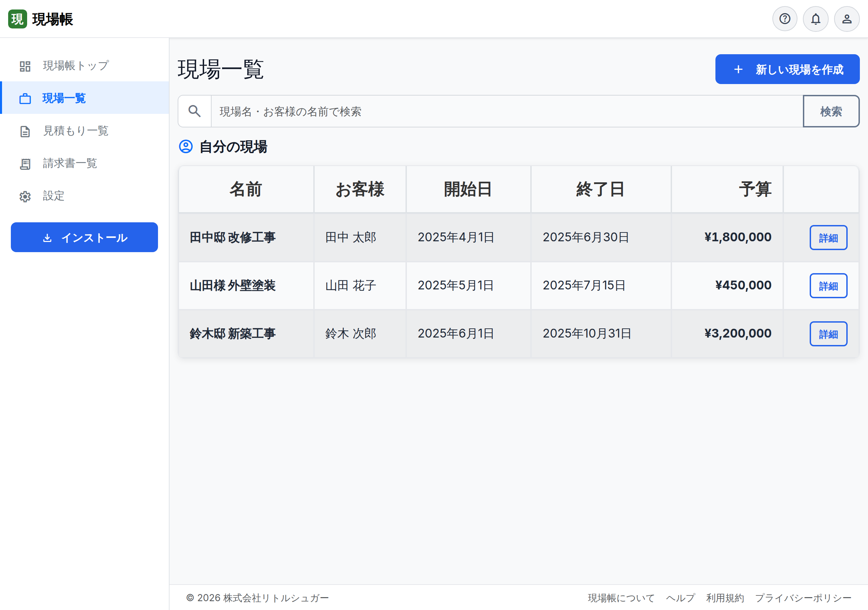Click end date 2025年10月31日
The width and height of the screenshot is (868, 610).
click(587, 333)
